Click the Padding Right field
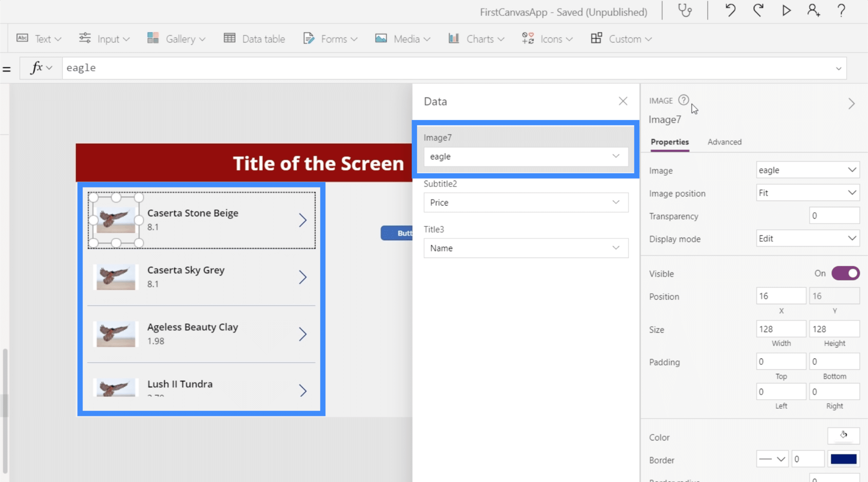The width and height of the screenshot is (868, 482). (834, 391)
